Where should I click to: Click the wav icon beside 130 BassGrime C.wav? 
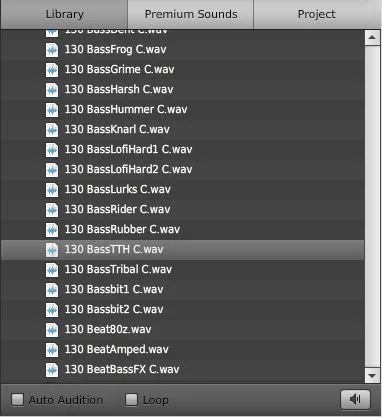point(52,70)
